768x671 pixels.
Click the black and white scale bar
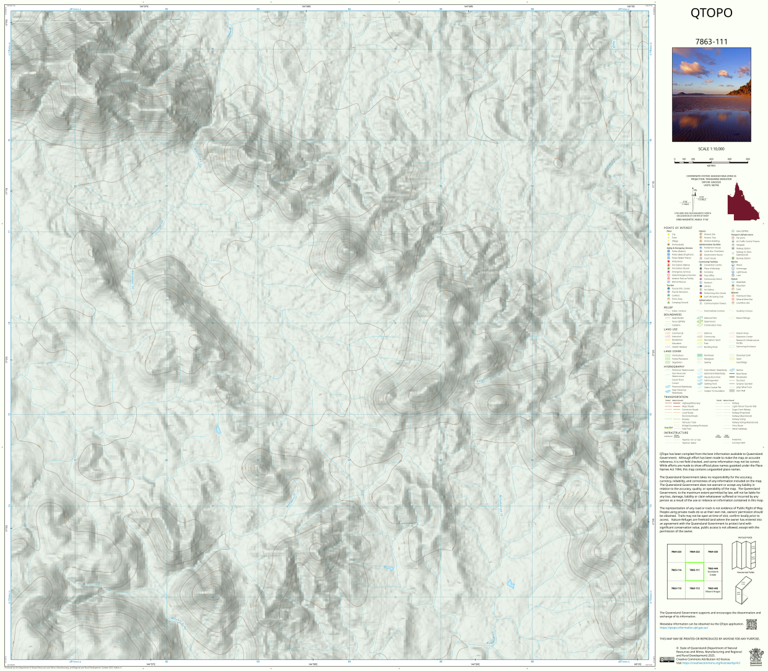[711, 161]
